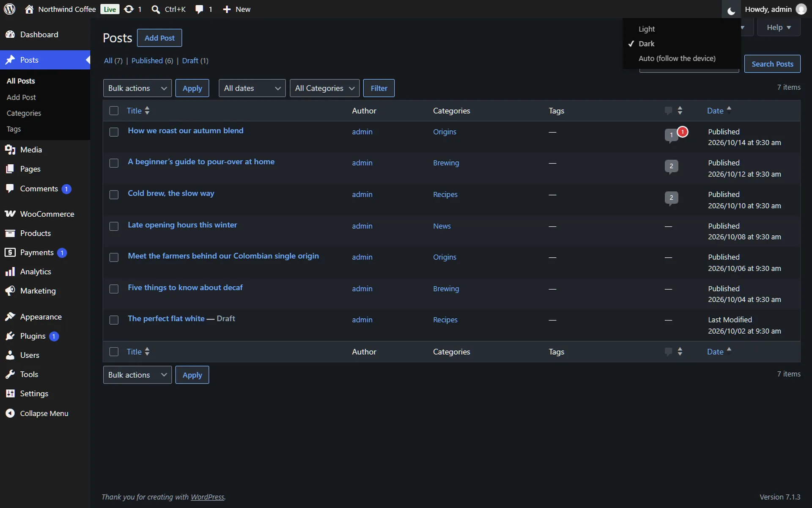Viewport: 812px width, 508px height.
Task: Click the comments bubble in the admin bar
Action: (199, 9)
